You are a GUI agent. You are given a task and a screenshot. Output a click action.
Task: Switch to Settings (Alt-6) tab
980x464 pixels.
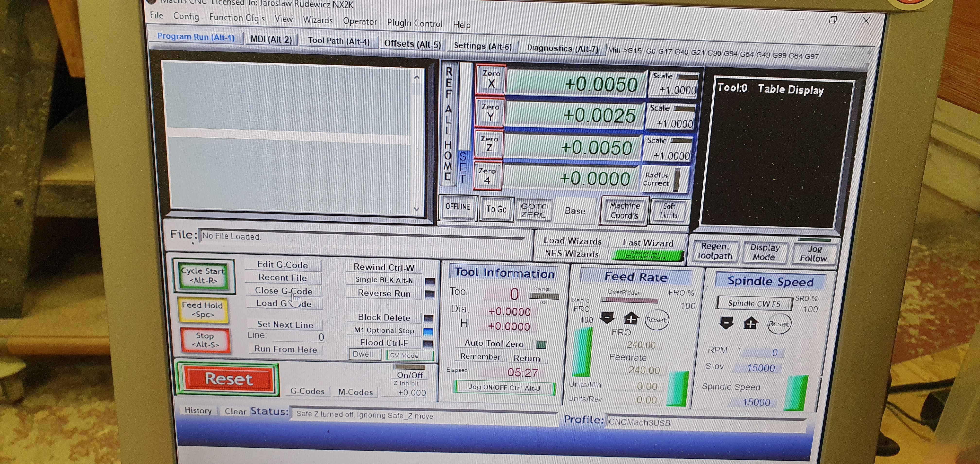(482, 46)
